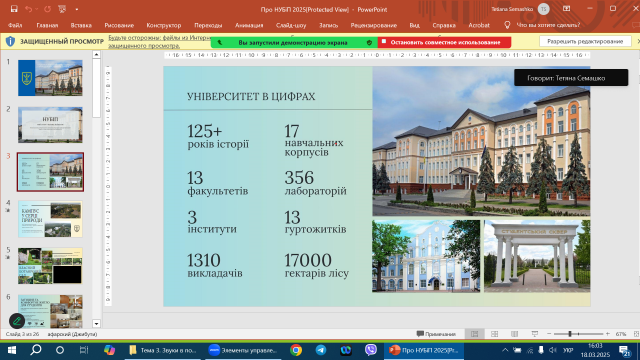Click the Undo arrow icon
Screen dimensions: 640x360
pyautogui.click(x=28, y=9)
